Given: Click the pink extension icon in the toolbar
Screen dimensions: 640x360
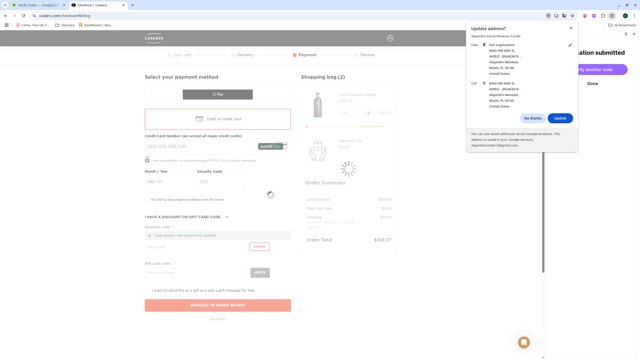Looking at the screenshot, I should [584, 16].
